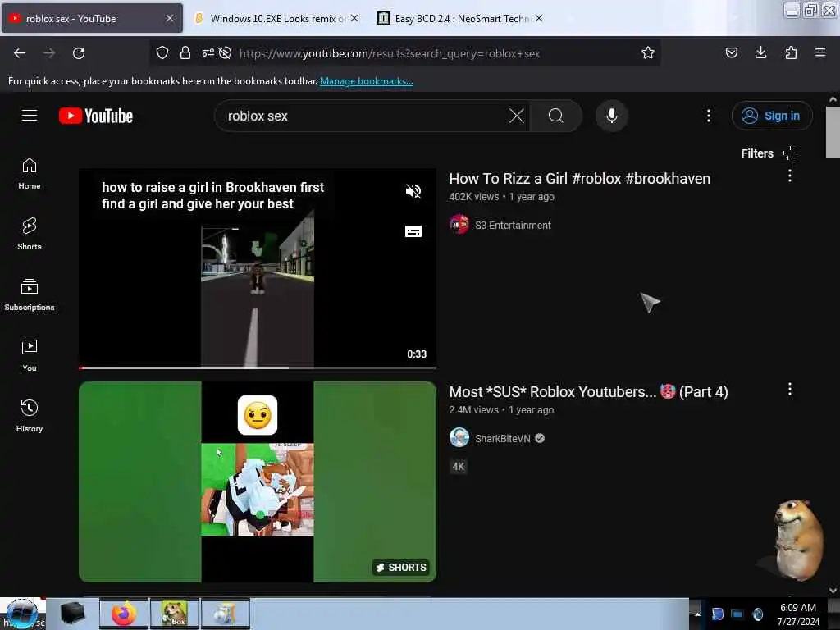
Task: Click the black box taskbar icon
Action: tap(72, 614)
